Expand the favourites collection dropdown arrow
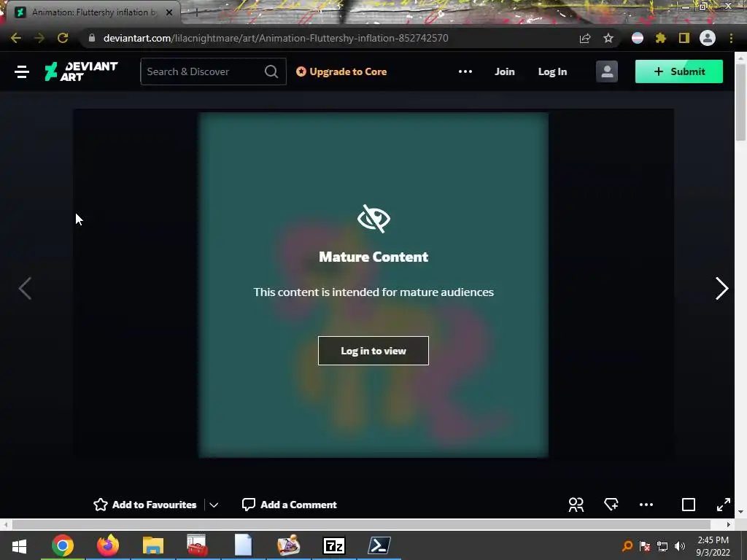The width and height of the screenshot is (747, 560). coord(214,505)
